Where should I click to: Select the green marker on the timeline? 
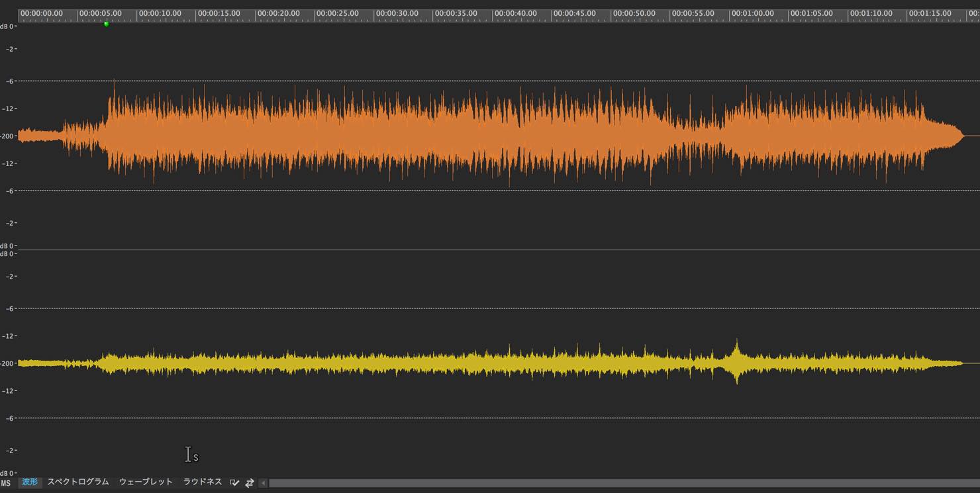106,24
